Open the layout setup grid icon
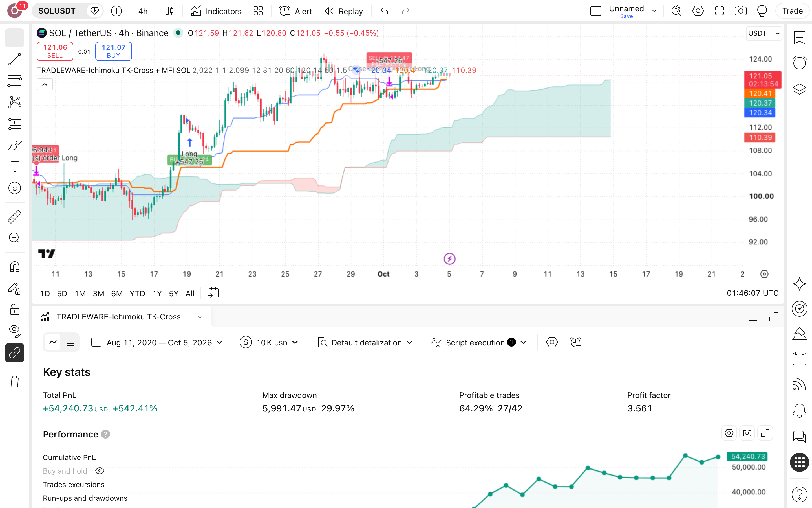 258,11
